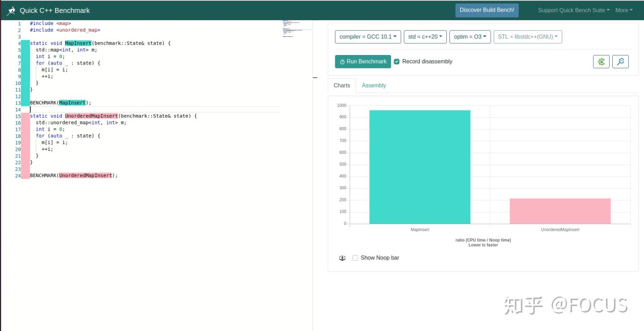
Task: Click the 'for (auto _ : state) {' line 18
Action: 68,136
